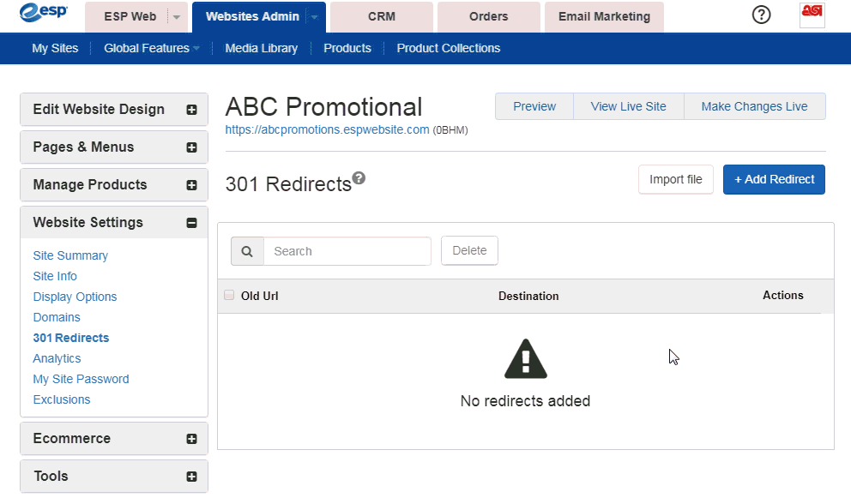The width and height of the screenshot is (851, 504).
Task: Select 301 Redirects in the sidebar
Action: (x=71, y=338)
